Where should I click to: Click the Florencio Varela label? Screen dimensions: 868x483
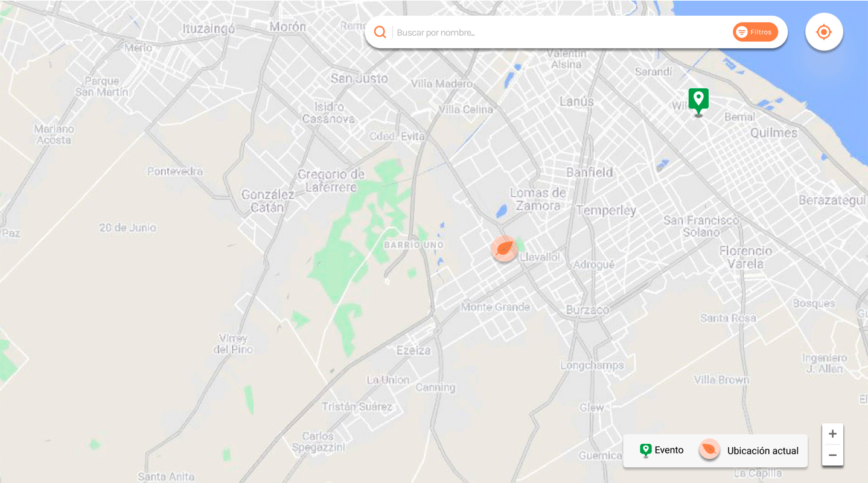click(745, 257)
